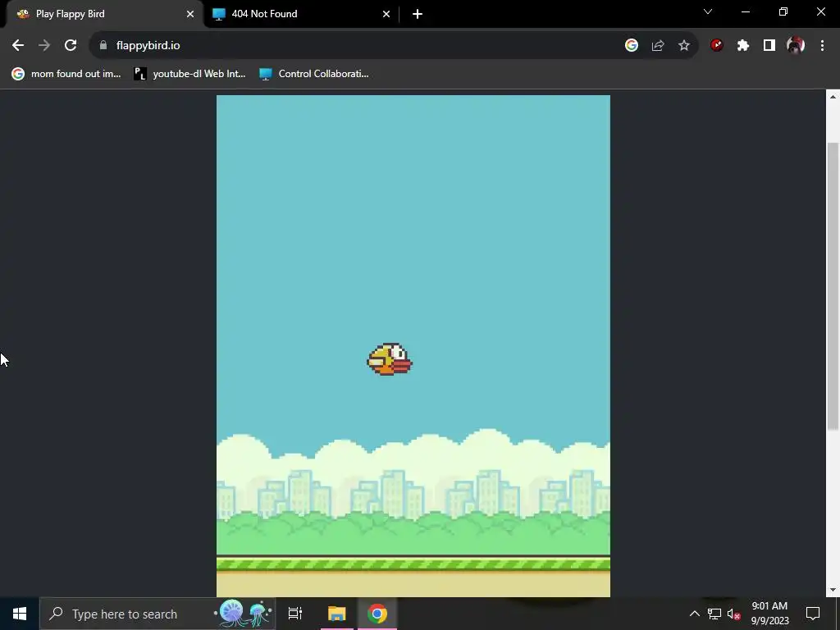This screenshot has width=840, height=630.
Task: Close the 404 Not Found tab
Action: point(386,14)
